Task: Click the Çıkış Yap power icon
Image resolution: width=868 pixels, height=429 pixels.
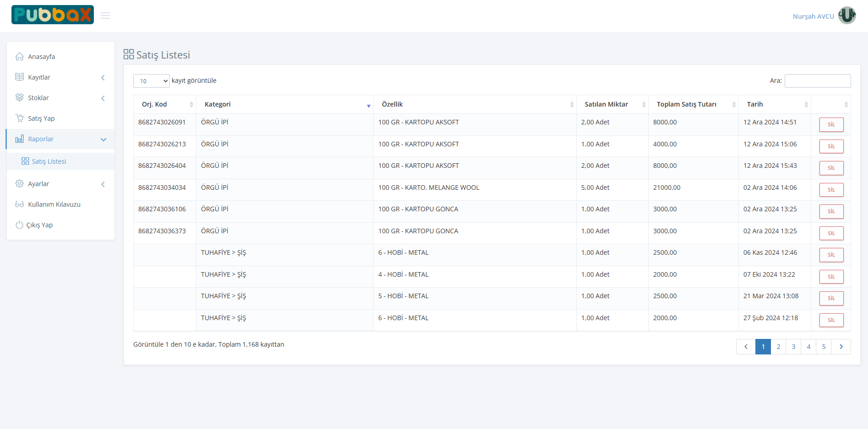Action: (x=19, y=225)
